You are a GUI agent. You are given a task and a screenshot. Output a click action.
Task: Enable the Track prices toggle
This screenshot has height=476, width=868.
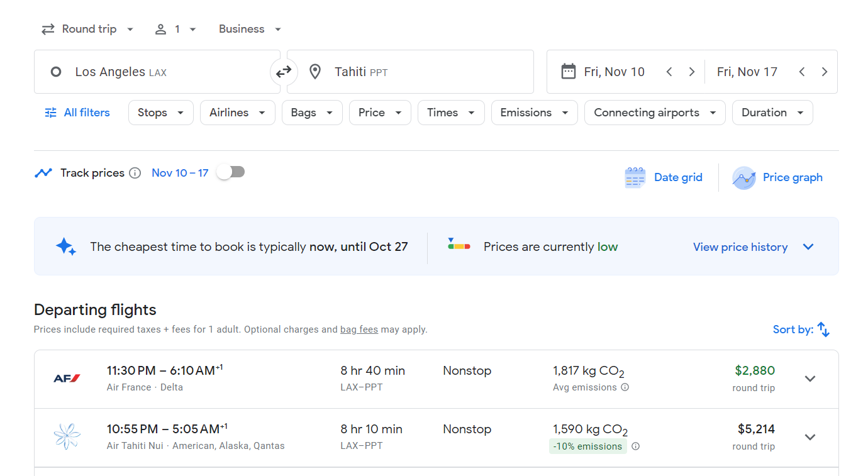click(x=231, y=172)
